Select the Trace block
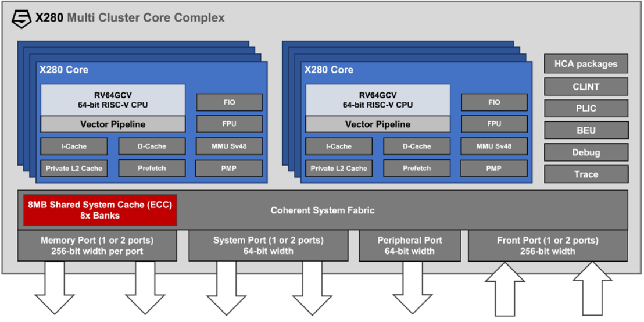Screen dimensions: 644x322 (x=586, y=174)
